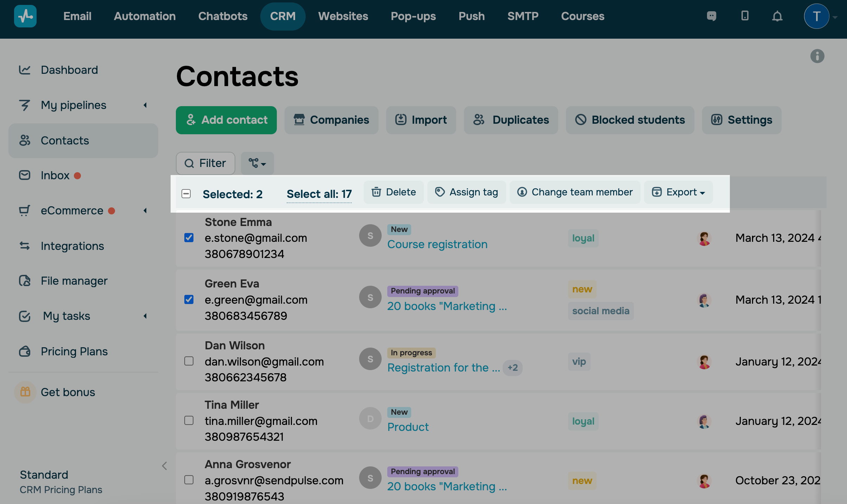Open the Export dropdown
Image resolution: width=847 pixels, height=504 pixels.
pyautogui.click(x=678, y=192)
